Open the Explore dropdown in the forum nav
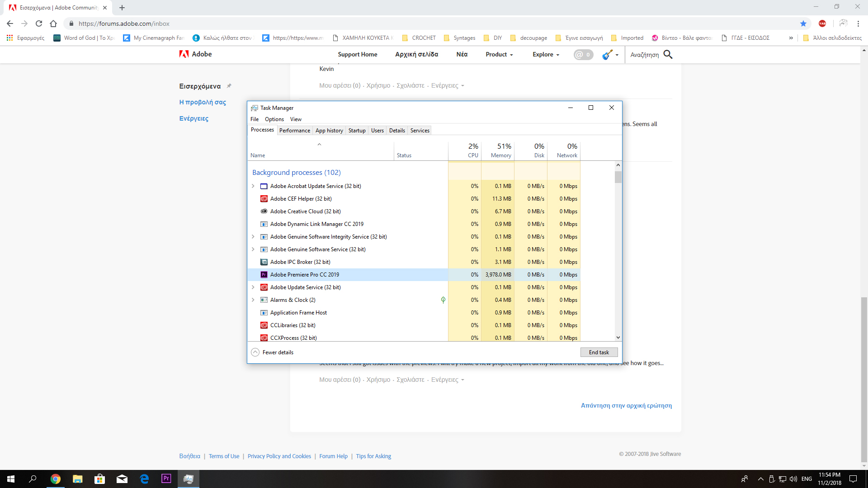This screenshot has width=868, height=488. 546,55
